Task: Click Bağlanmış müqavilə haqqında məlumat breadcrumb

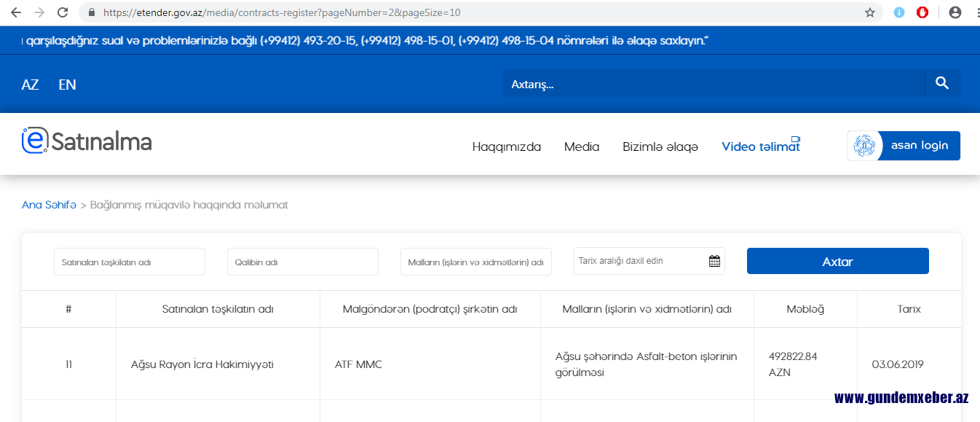Action: tap(189, 205)
